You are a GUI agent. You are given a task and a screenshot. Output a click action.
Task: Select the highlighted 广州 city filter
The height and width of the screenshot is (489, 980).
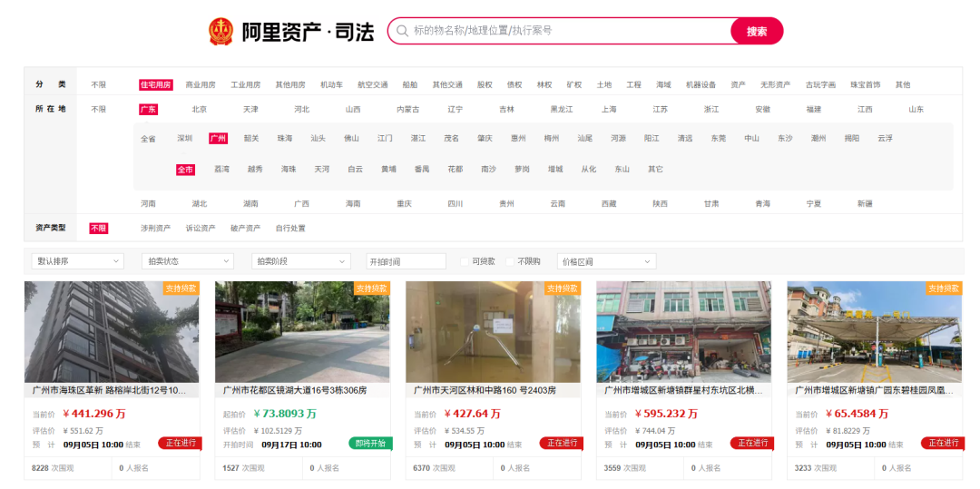[218, 139]
